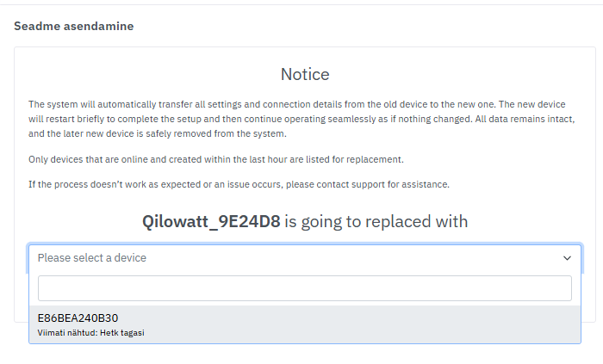This screenshot has width=603, height=364.
Task: Select device E86BEA240B30 from the list
Action: [78, 318]
